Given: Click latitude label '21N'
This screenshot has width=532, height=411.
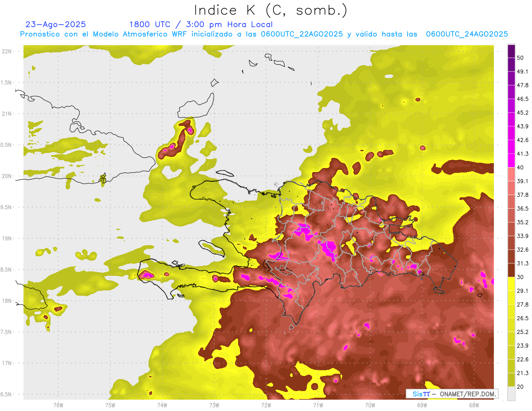Looking at the screenshot, I should point(6,114).
